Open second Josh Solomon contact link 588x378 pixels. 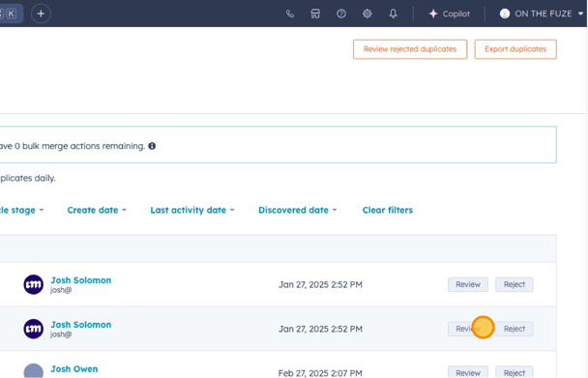81,325
